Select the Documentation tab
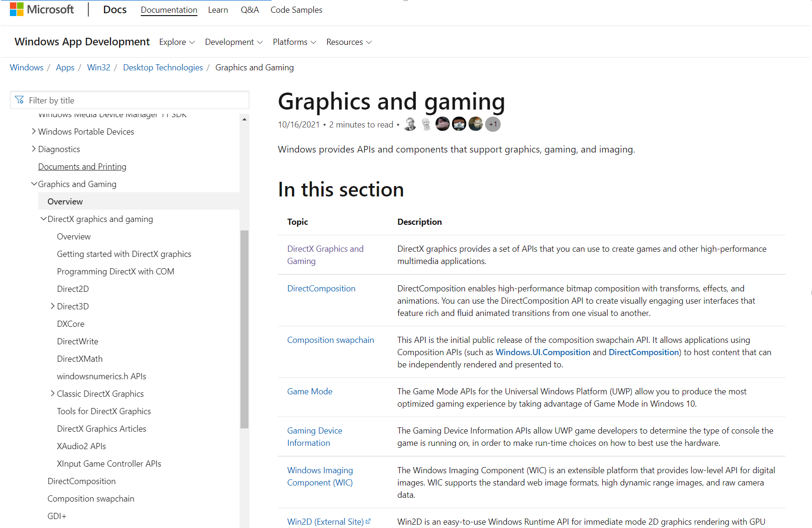Viewport: 812px width, 528px height. [169, 10]
